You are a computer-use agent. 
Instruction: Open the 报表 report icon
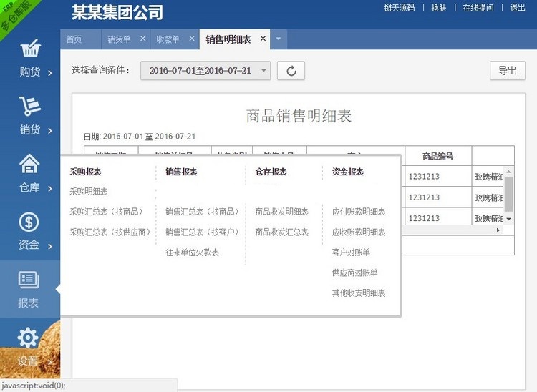[29, 280]
